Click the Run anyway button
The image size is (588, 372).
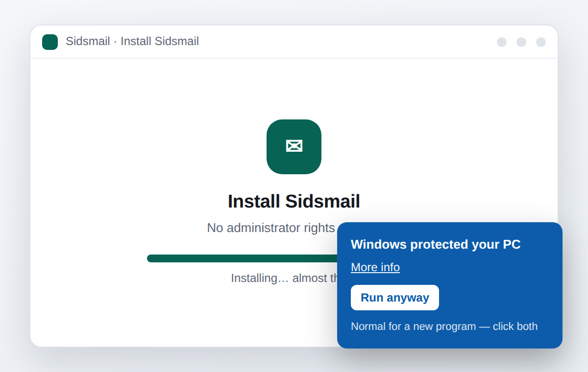[395, 298]
